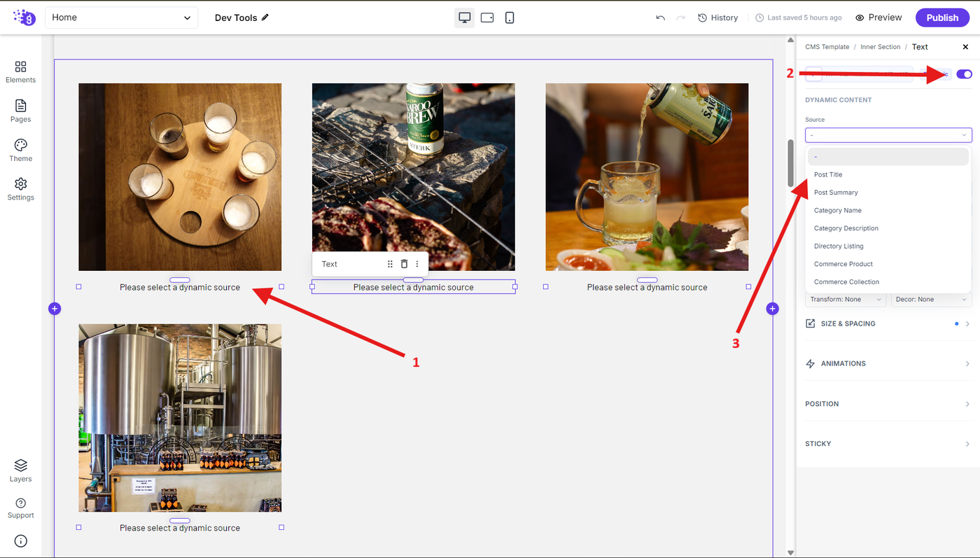This screenshot has height=558, width=980.
Task: Open the Home page selector dropdown
Action: [121, 18]
